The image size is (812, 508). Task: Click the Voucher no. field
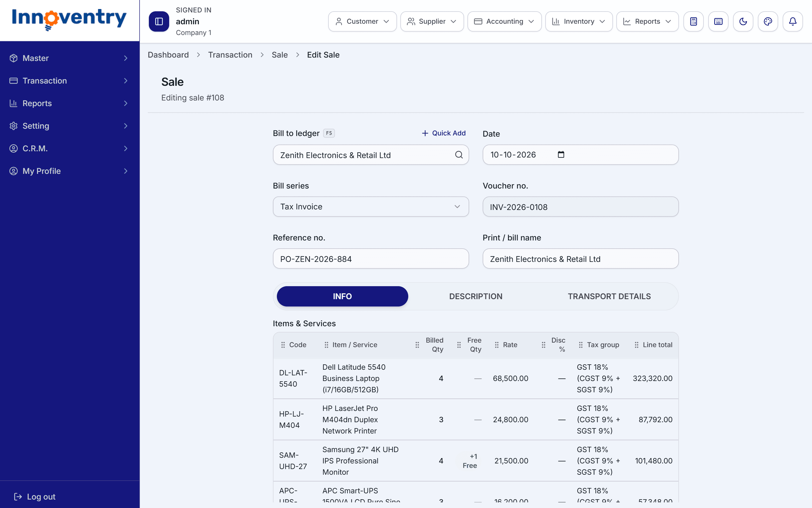point(581,207)
